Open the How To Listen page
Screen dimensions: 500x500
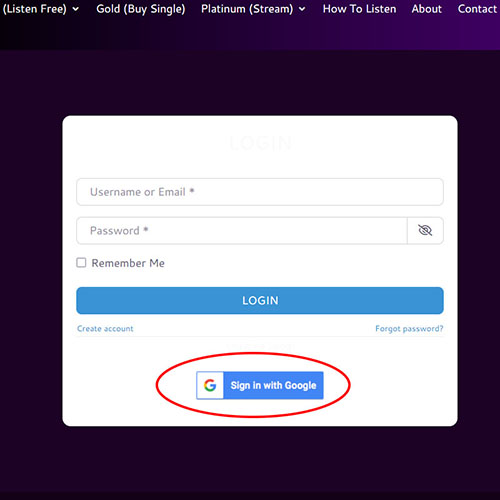(x=359, y=9)
